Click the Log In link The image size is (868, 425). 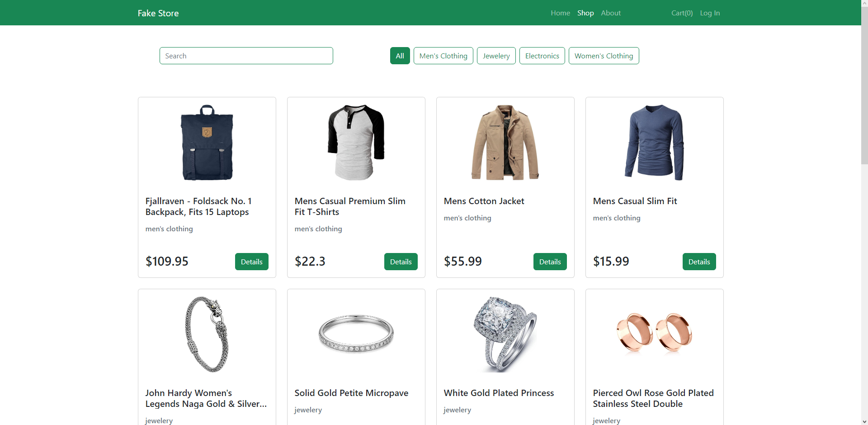(x=710, y=13)
